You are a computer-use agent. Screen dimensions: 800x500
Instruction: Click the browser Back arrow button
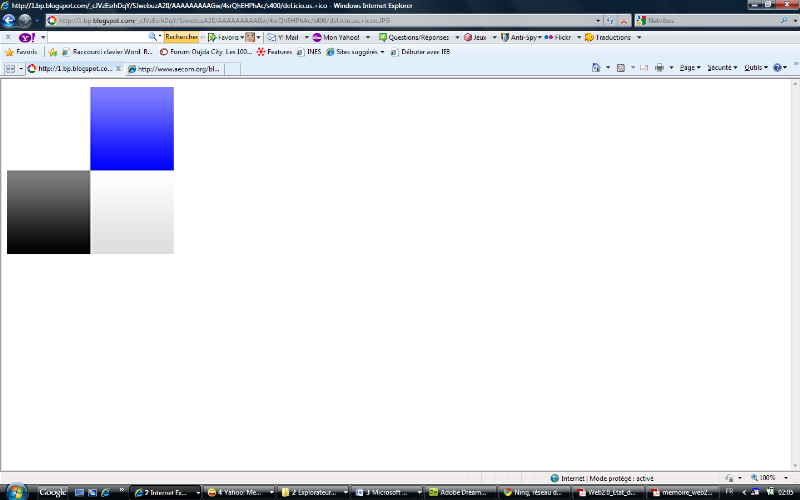coord(9,20)
